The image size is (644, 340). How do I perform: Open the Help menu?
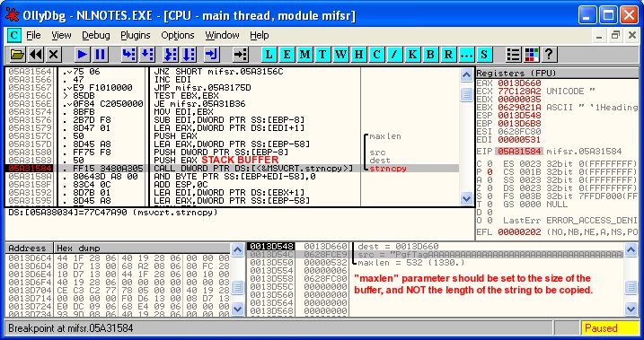(260, 36)
